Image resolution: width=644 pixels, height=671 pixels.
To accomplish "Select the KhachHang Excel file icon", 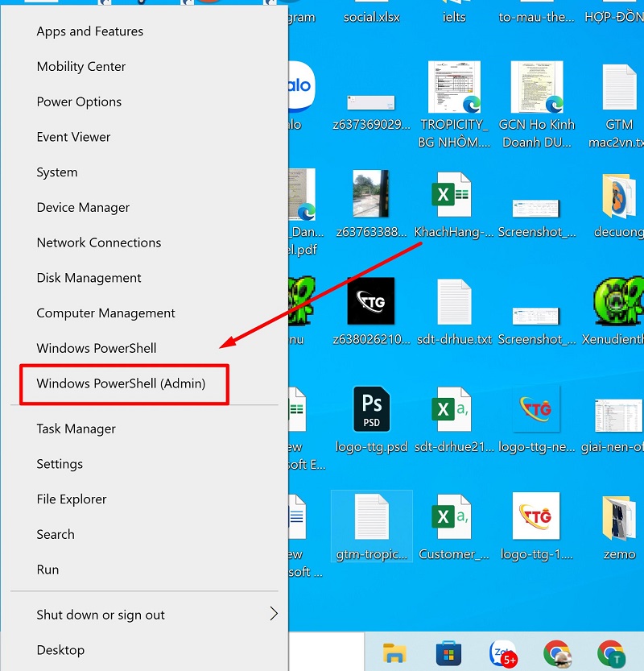I will coord(454,195).
